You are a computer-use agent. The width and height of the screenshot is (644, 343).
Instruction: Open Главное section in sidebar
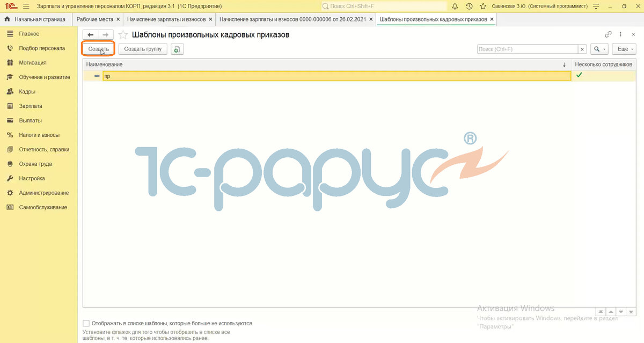[x=29, y=33]
